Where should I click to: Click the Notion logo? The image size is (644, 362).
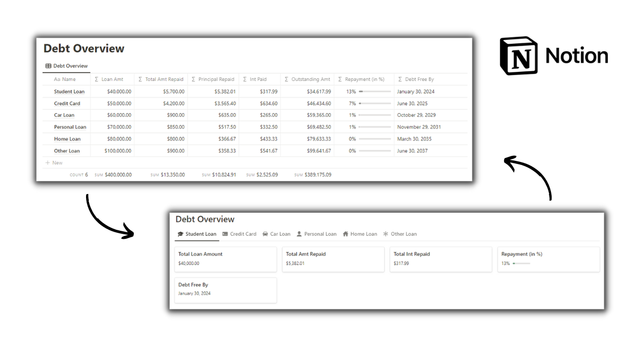tap(554, 55)
